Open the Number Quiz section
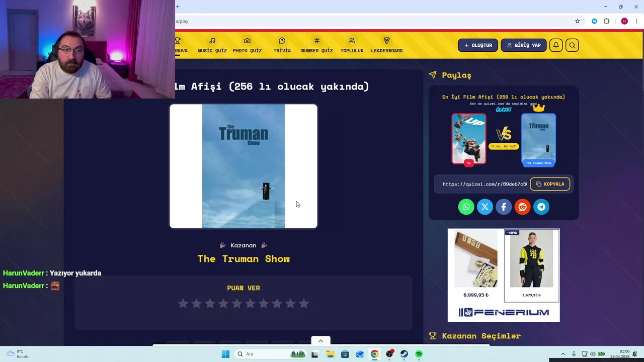This screenshot has height=362, width=644. tap(317, 45)
